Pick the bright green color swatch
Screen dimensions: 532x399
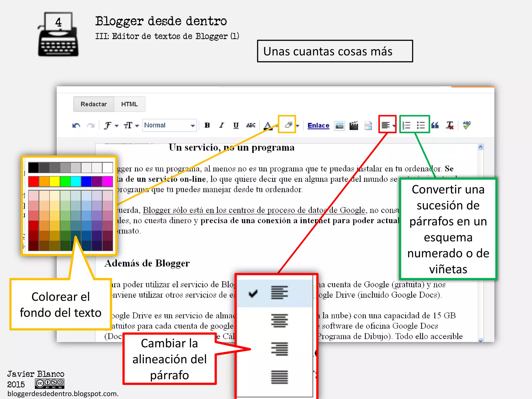(65, 181)
